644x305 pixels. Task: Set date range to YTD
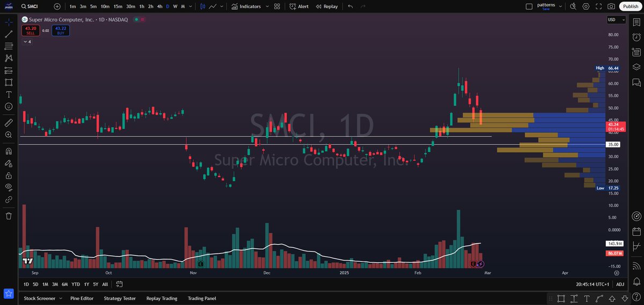pos(76,284)
